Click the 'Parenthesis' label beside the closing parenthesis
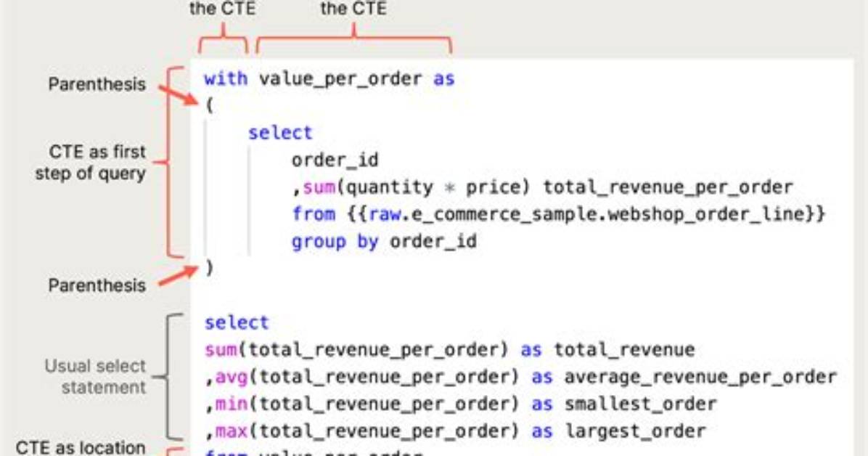The width and height of the screenshot is (868, 456). (97, 285)
